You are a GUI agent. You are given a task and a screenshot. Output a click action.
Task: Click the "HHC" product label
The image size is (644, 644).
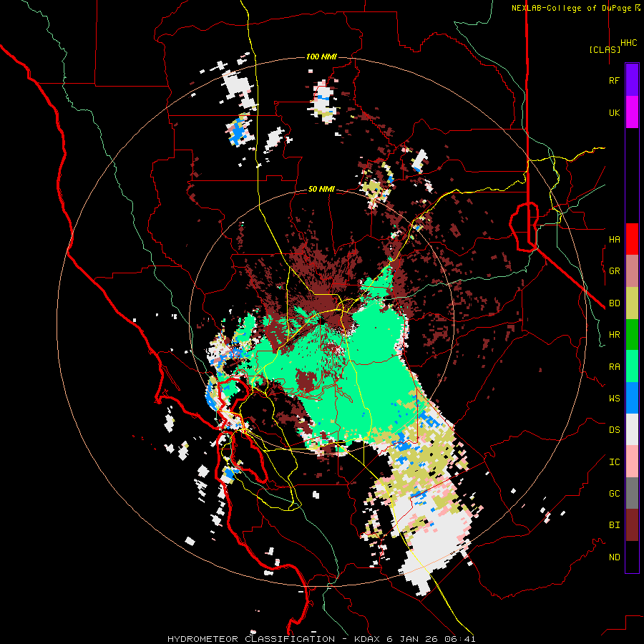coord(628,43)
